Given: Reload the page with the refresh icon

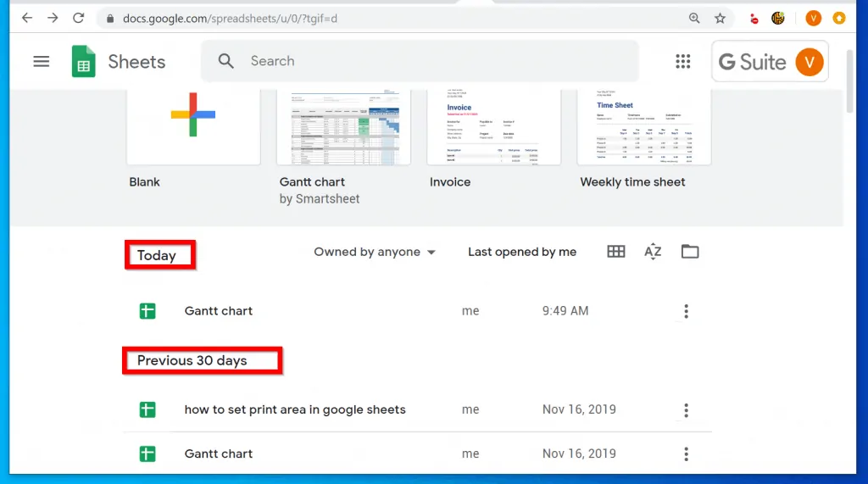Looking at the screenshot, I should coord(79,19).
